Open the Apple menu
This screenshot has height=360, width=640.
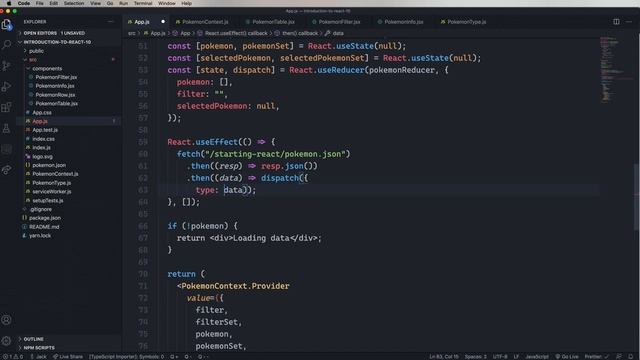(x=9, y=3)
